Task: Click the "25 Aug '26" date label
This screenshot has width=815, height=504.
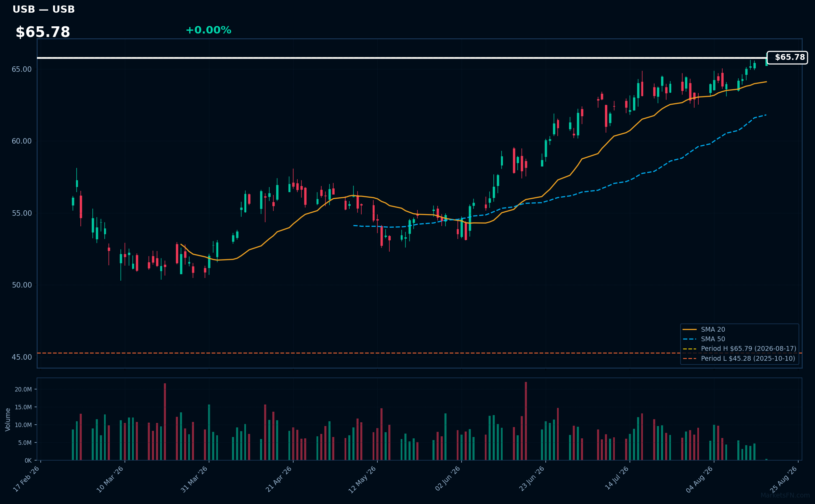Action: point(784,479)
